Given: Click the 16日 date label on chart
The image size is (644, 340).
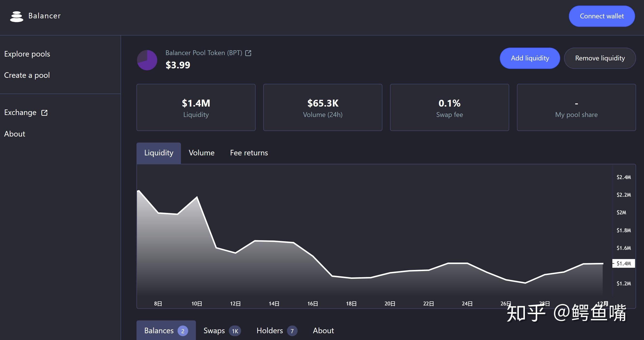Looking at the screenshot, I should [313, 304].
